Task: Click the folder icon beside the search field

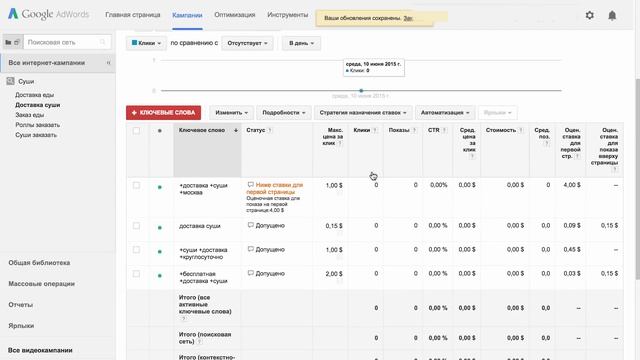Action: pyautogui.click(x=8, y=42)
